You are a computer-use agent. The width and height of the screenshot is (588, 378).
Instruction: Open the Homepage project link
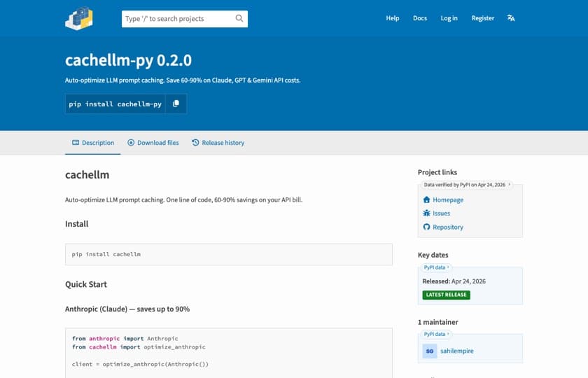(448, 200)
